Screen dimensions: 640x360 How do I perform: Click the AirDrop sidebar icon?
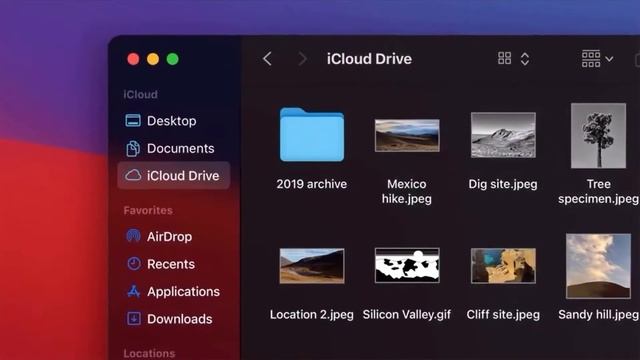pos(133,236)
